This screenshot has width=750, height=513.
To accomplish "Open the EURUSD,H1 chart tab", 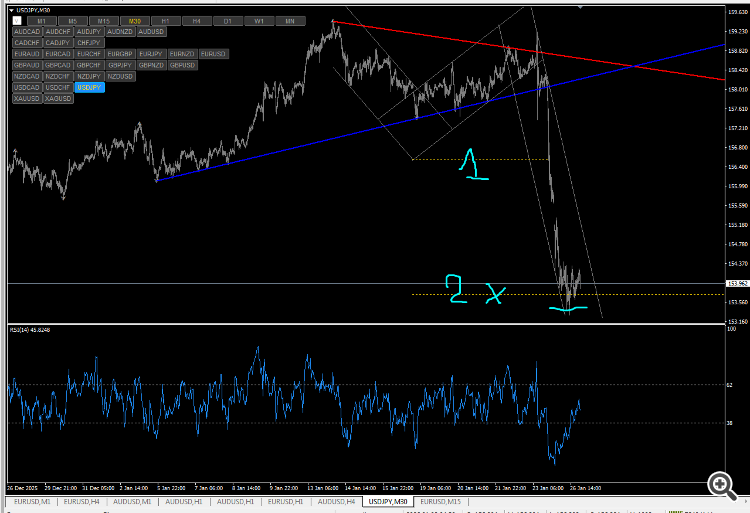I will [x=285, y=502].
